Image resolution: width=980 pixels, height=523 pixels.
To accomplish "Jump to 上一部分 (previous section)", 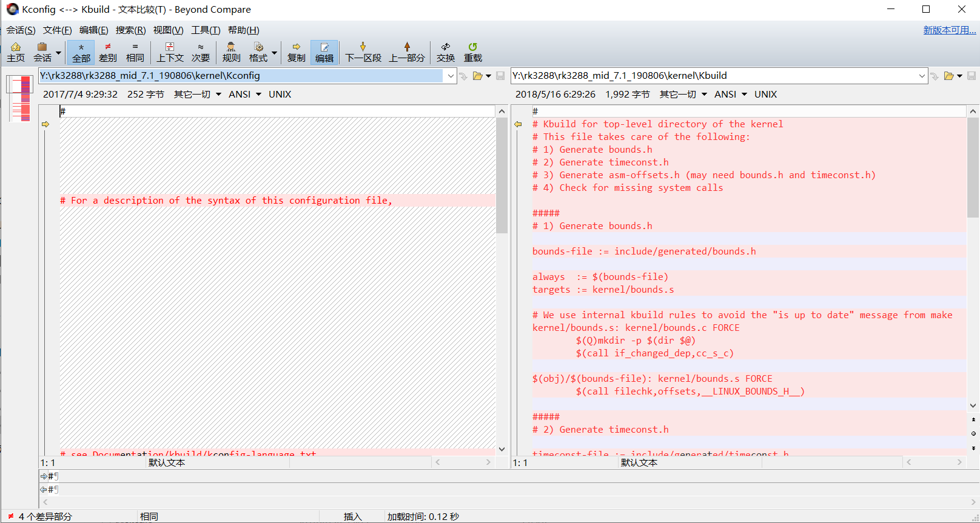I will point(407,53).
